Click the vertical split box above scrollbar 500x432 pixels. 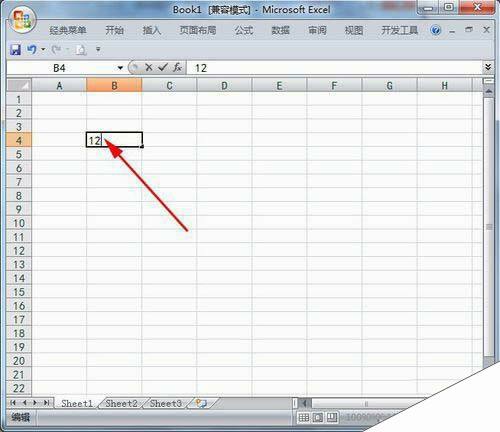[x=489, y=81]
